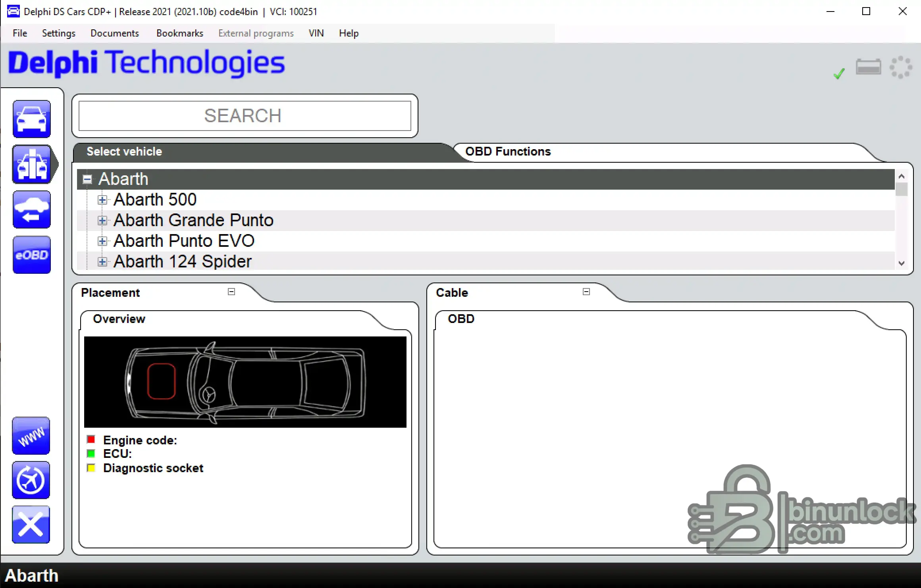Open the www internet sidebar icon
921x588 pixels.
[31, 436]
